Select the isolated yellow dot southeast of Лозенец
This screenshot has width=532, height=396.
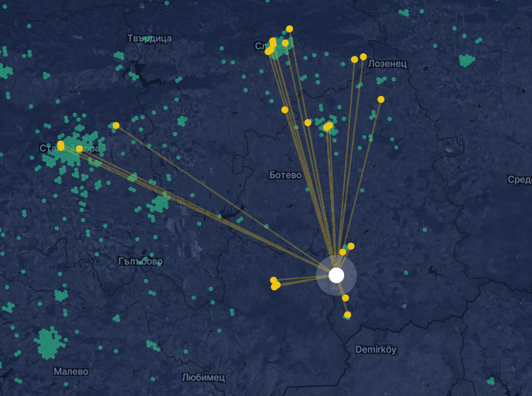click(380, 100)
